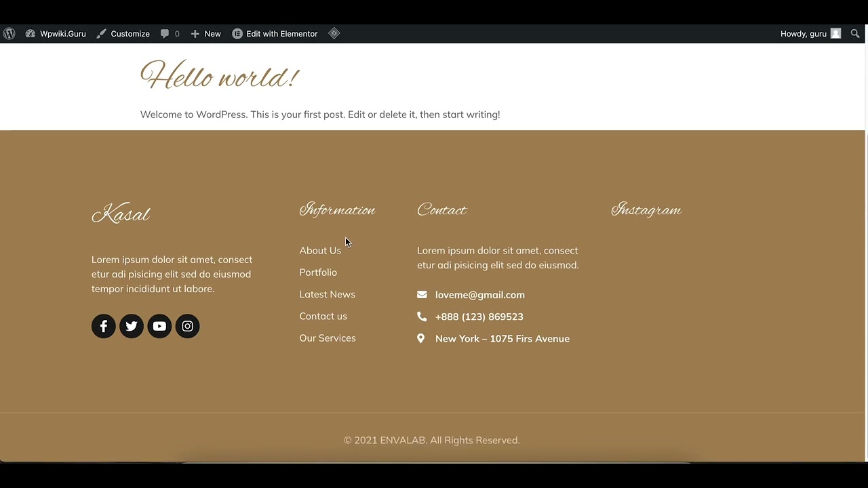868x488 pixels.
Task: Open the Howdy, guru account menu
Action: pos(810,33)
